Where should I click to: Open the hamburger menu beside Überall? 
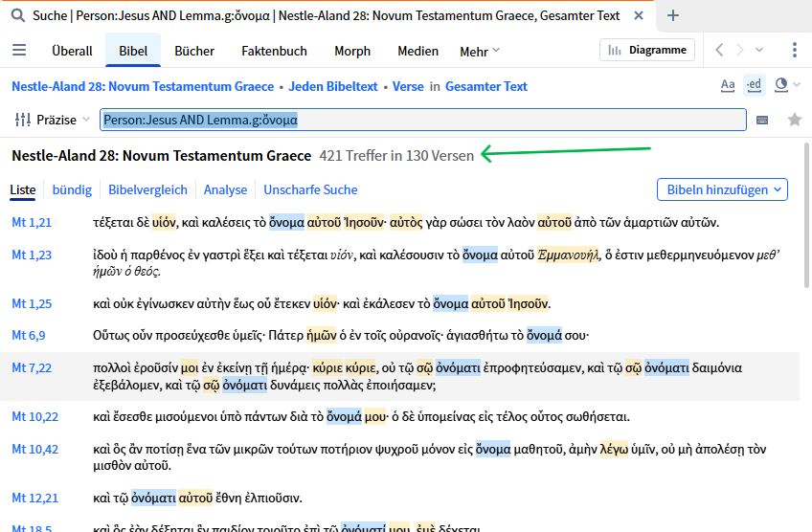tap(19, 50)
